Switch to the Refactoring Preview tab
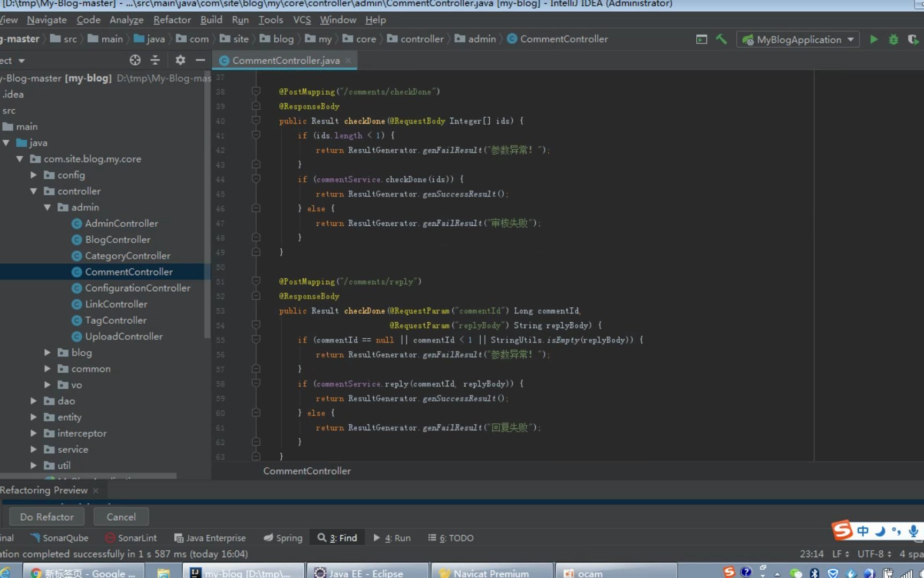This screenshot has height=578, width=924. [45, 490]
